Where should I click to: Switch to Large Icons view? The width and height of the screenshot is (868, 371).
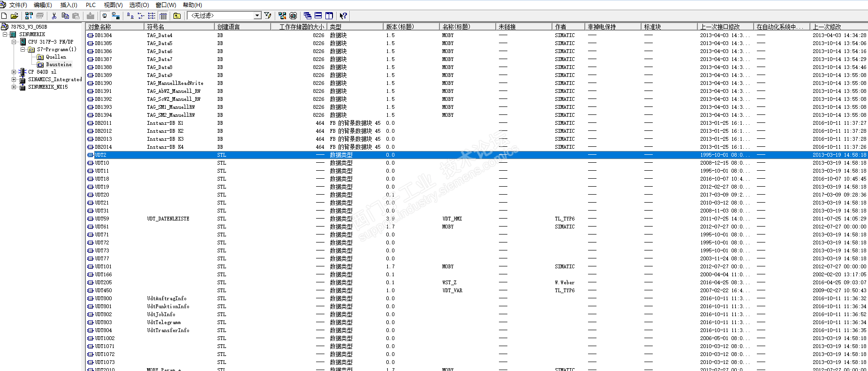[130, 15]
